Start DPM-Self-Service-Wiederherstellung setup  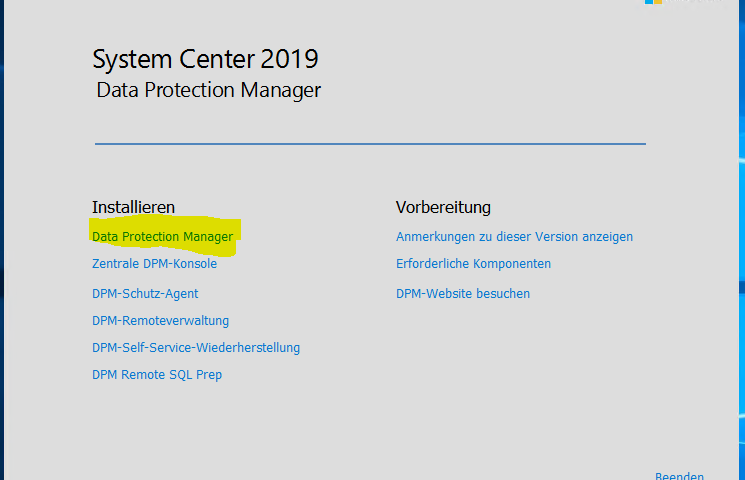[x=196, y=348]
